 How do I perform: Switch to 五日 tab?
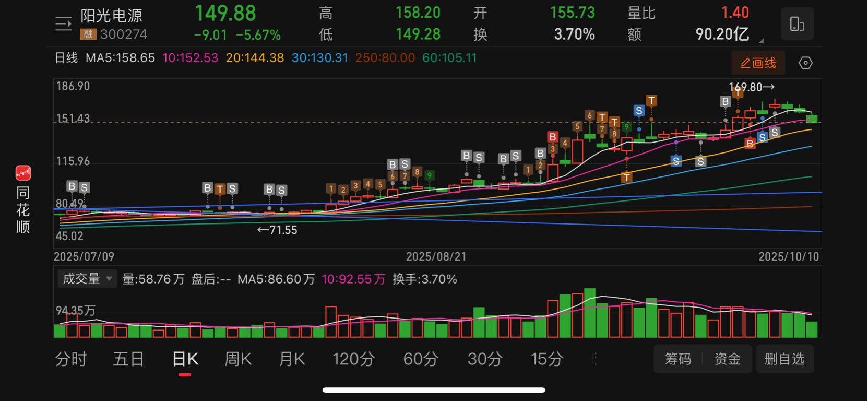[128, 359]
